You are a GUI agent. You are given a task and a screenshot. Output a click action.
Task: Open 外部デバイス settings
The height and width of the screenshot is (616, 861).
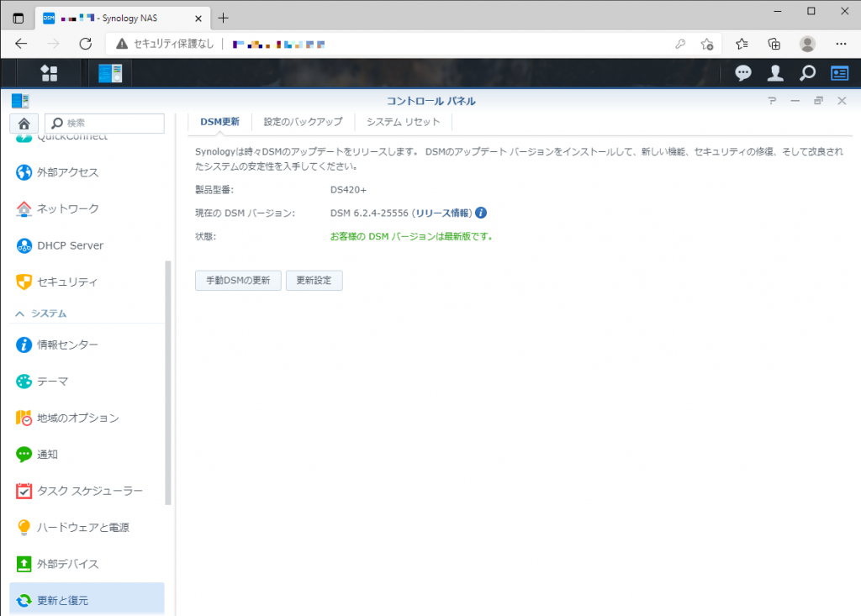pyautogui.click(x=87, y=564)
